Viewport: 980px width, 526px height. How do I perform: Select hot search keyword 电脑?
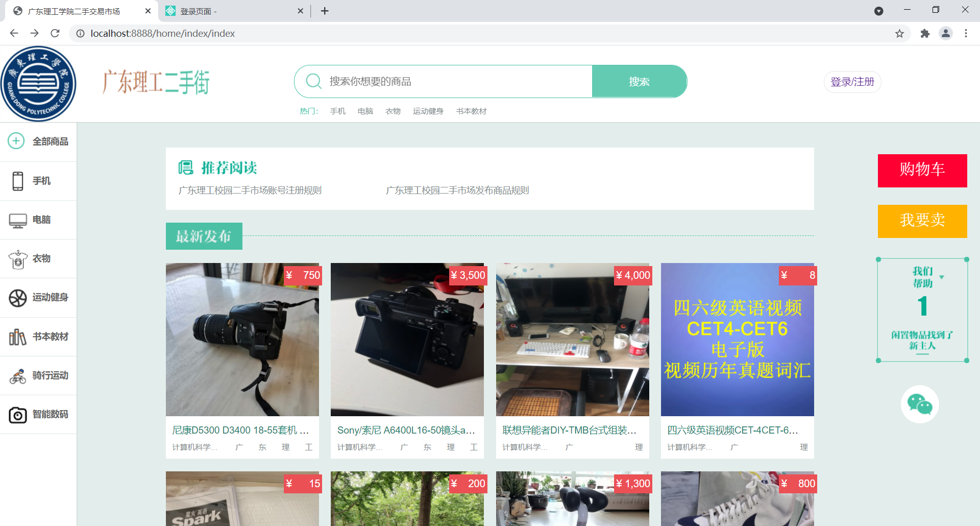365,111
